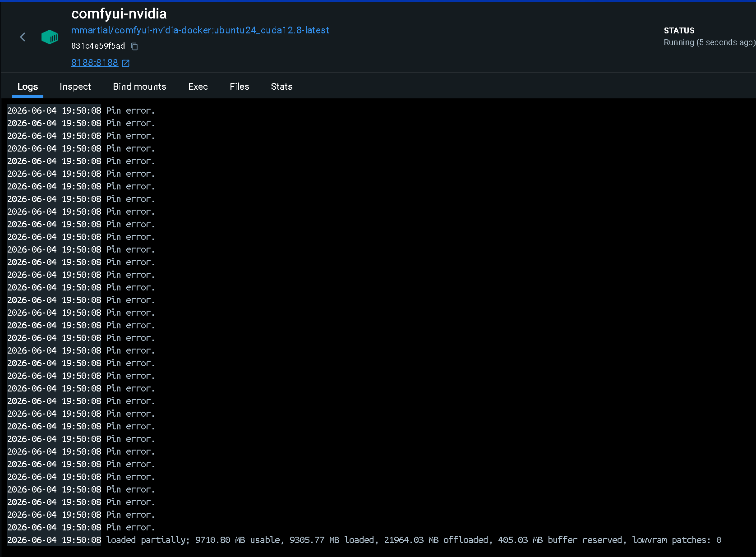Select the Logs tab
Screen dimensions: 756x557
28,87
